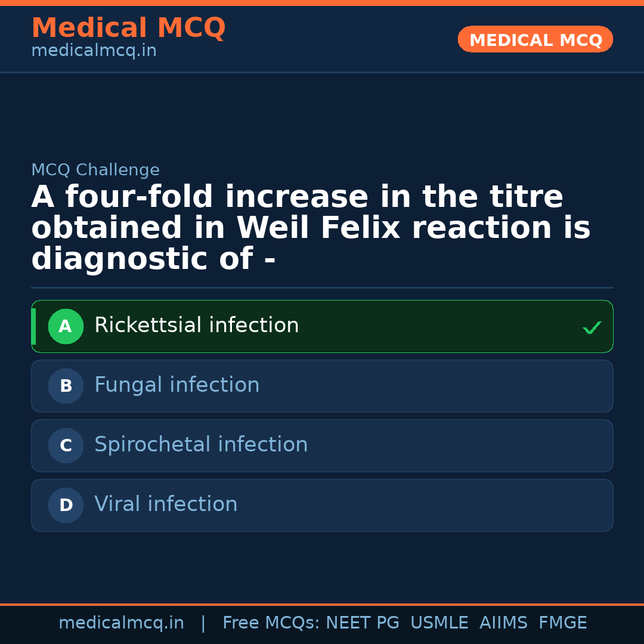Viewport: 644px width, 644px height.
Task: Click the FMGE footer label
Action: 563,623
